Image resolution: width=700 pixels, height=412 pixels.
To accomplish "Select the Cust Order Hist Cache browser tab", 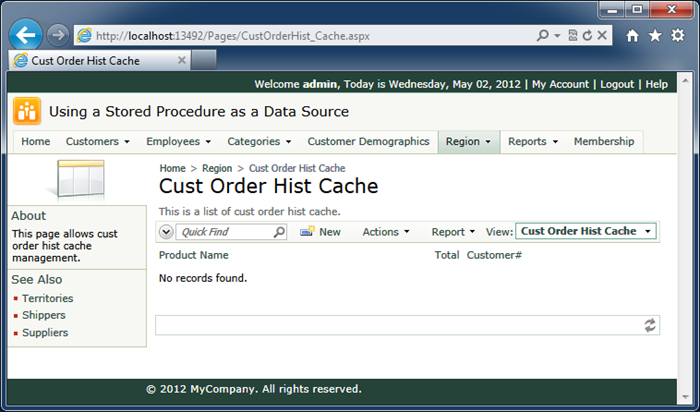I will (99, 60).
